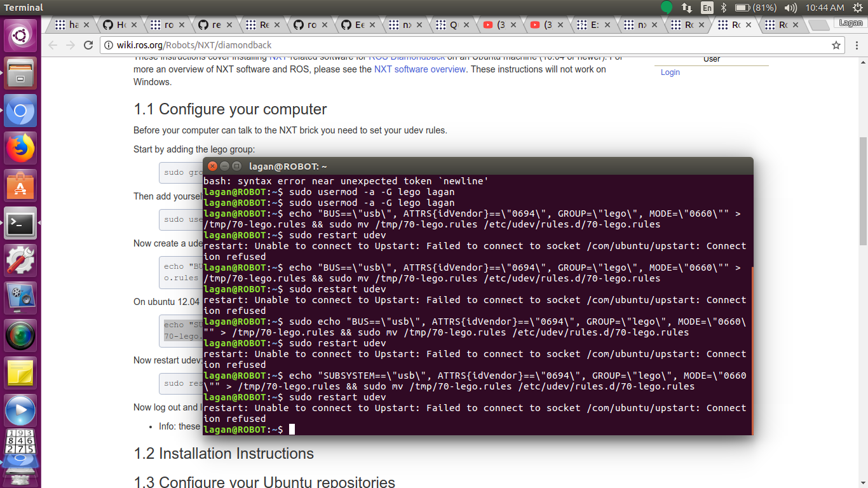Open Chrome three-dot menu
The width and height of the screenshot is (868, 488).
pyautogui.click(x=855, y=45)
